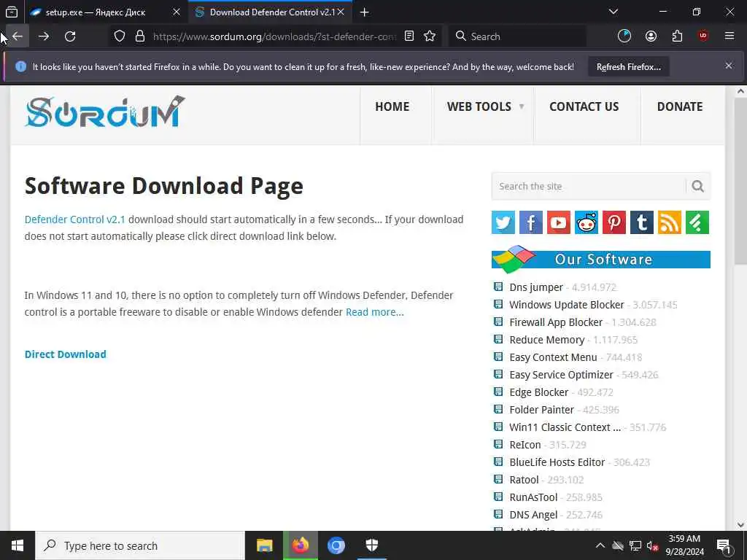
Task: Open Firefox View icon in tab bar
Action: pos(12,12)
